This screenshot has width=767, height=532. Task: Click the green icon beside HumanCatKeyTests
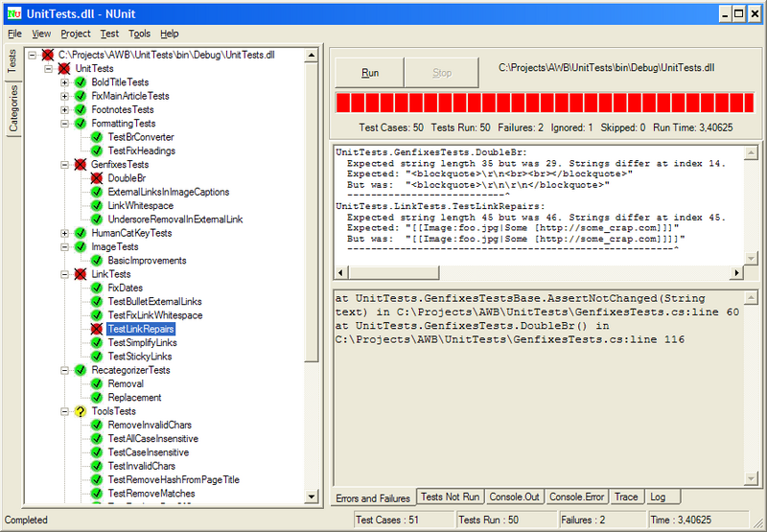point(81,233)
